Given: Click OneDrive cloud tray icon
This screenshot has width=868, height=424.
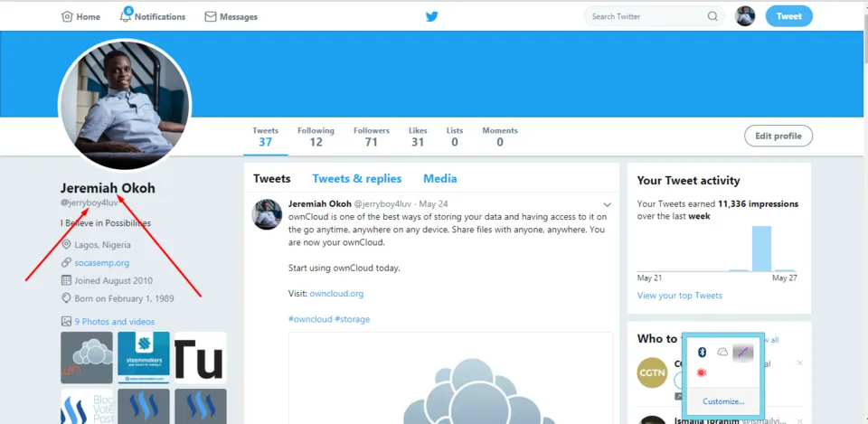Looking at the screenshot, I should (x=722, y=352).
